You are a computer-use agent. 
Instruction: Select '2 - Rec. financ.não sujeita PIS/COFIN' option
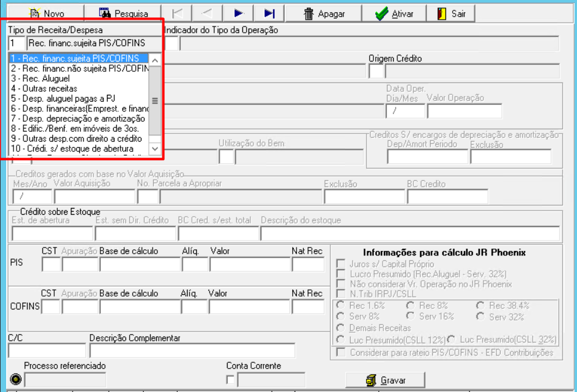tap(79, 68)
